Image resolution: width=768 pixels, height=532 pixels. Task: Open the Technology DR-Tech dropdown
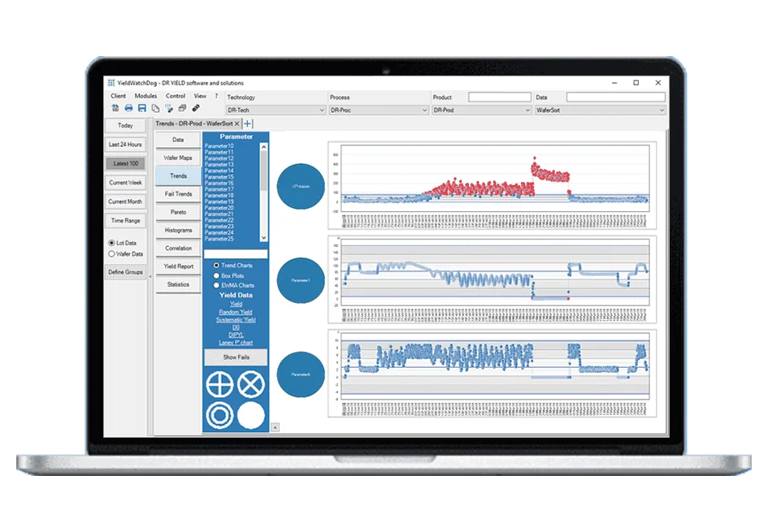pos(276,110)
